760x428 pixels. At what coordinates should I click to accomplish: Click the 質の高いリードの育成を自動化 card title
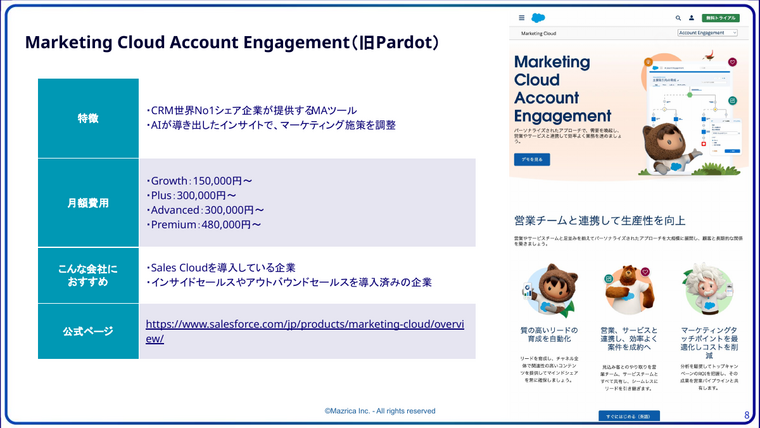[549, 334]
